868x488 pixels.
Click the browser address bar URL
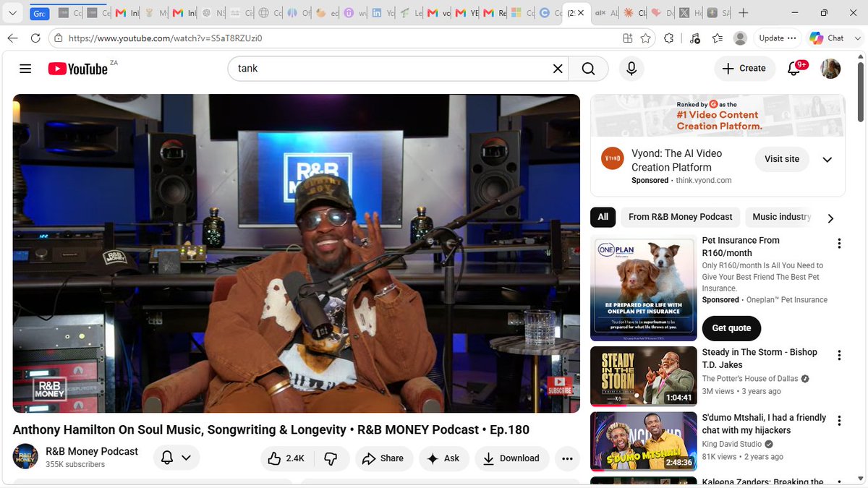166,38
